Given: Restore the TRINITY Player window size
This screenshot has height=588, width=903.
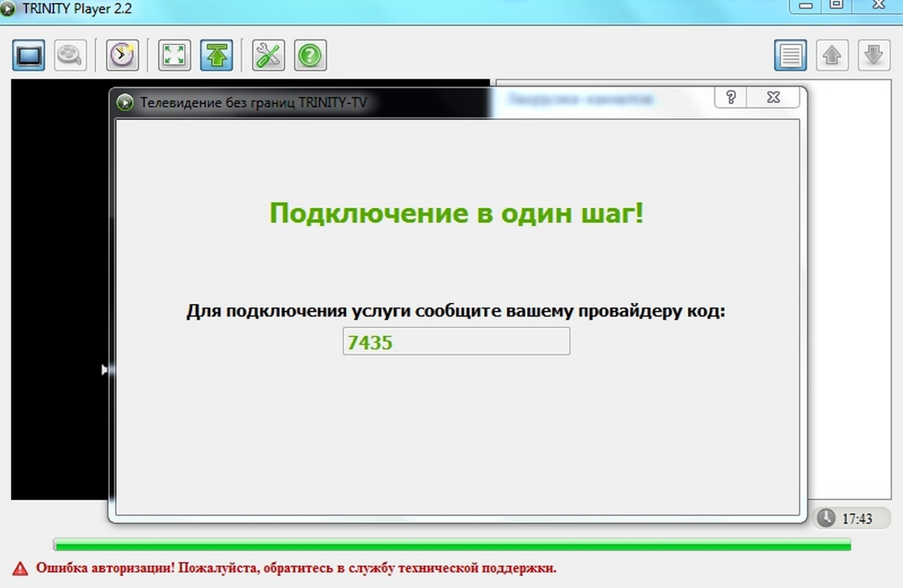Looking at the screenshot, I should click(x=836, y=5).
